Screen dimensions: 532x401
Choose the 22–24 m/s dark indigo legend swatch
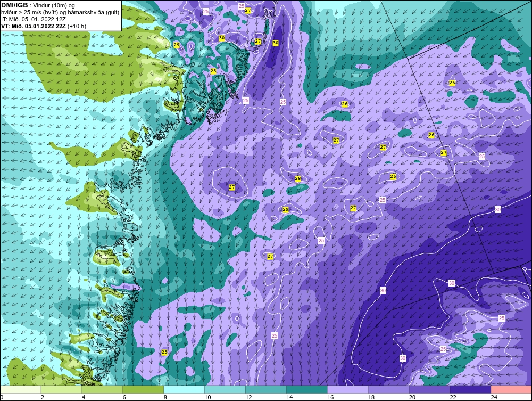(x=470, y=389)
